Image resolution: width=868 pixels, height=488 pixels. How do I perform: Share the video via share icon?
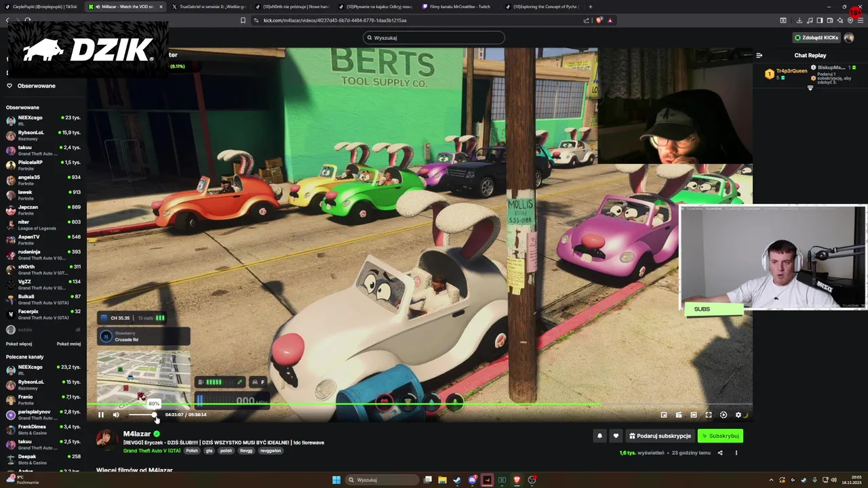720,453
